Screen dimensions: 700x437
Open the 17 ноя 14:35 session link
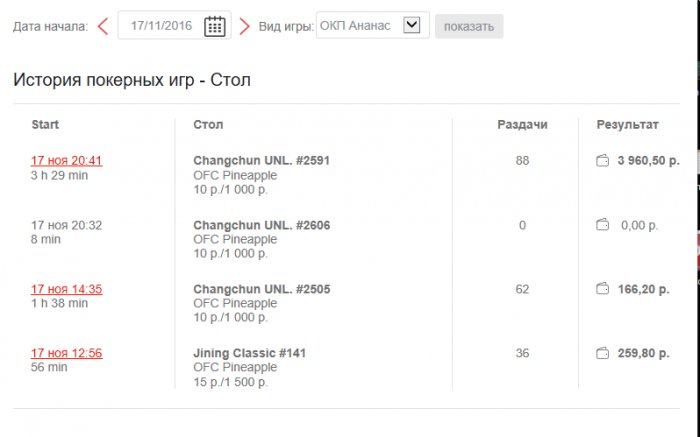(66, 289)
